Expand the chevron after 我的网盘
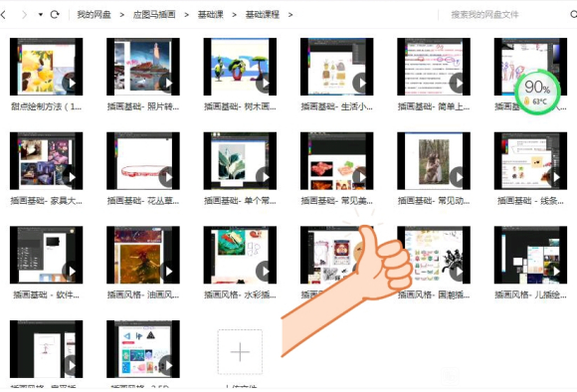The height and width of the screenshot is (392, 577). (x=121, y=15)
